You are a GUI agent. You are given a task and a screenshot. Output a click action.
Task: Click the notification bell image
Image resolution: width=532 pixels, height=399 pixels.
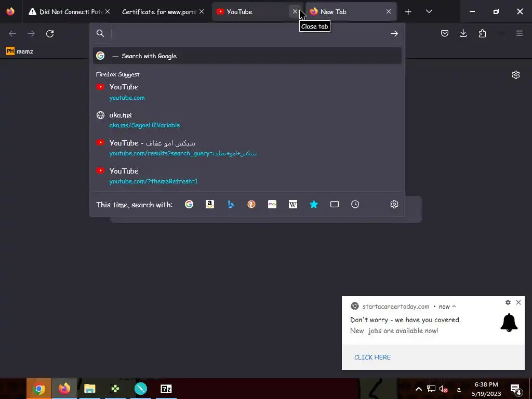(509, 322)
